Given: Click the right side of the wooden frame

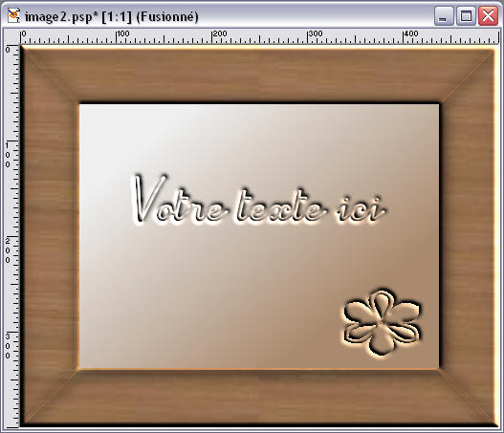Looking at the screenshot, I should click(467, 237).
